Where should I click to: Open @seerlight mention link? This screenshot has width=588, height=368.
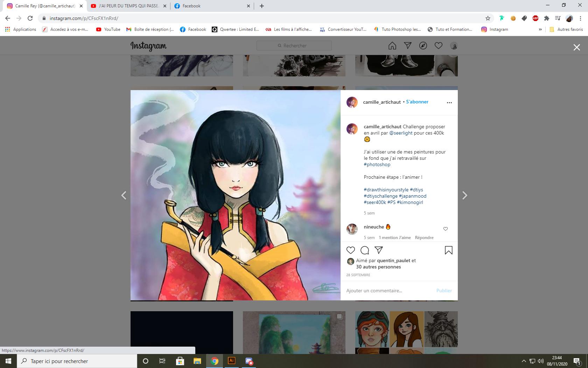point(401,133)
